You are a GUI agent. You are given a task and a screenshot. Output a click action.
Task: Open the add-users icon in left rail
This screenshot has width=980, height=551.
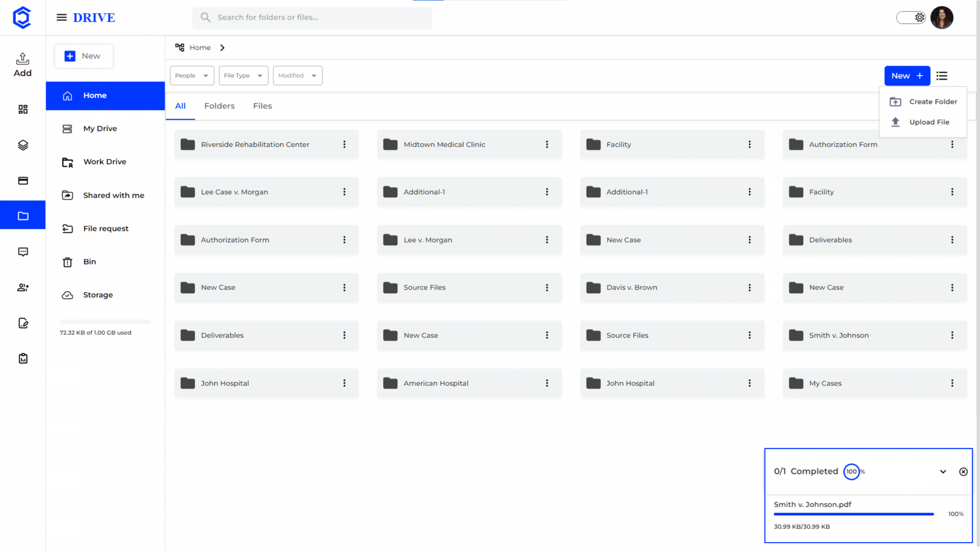click(23, 287)
